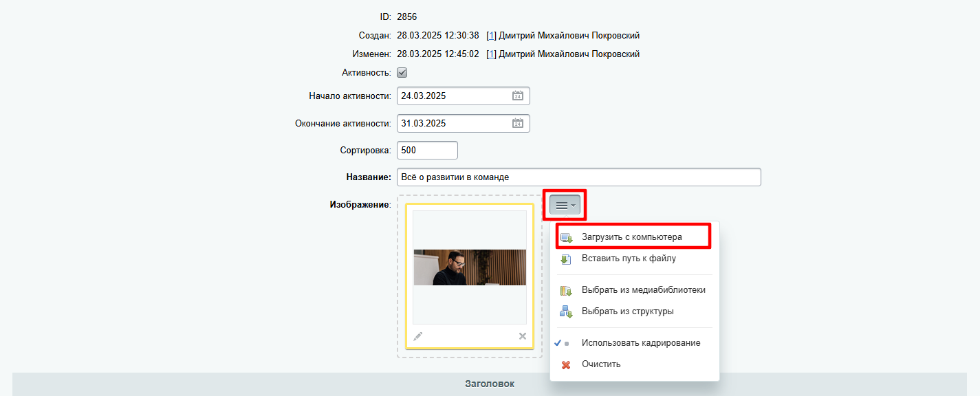Click the Изображение label

360,205
